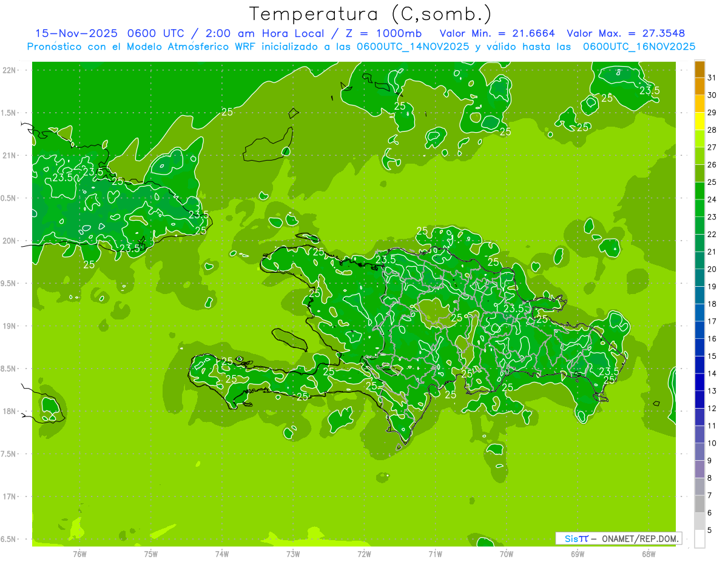Click the "21N" latitude axis label
This screenshot has height=562, width=728.
(9, 156)
